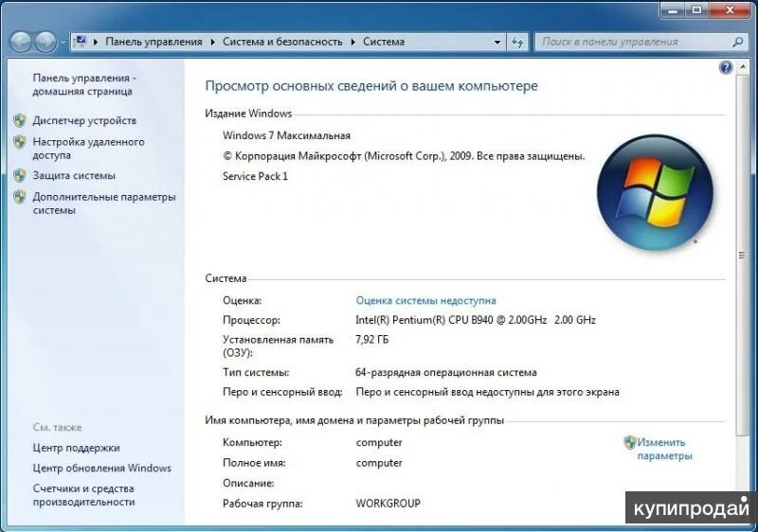
Task: Open Система и безопасность breadcrumb
Action: pyautogui.click(x=282, y=42)
